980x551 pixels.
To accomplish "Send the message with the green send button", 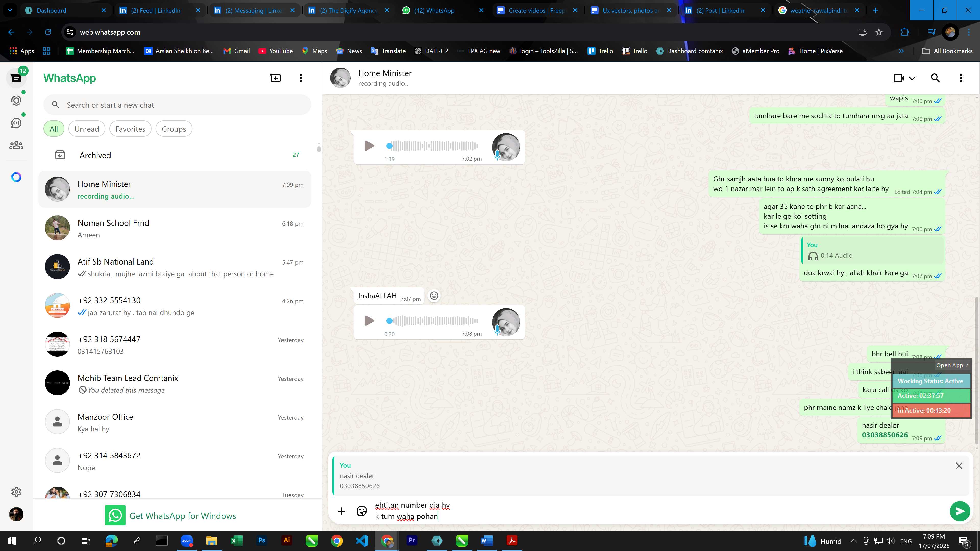I will [x=960, y=511].
